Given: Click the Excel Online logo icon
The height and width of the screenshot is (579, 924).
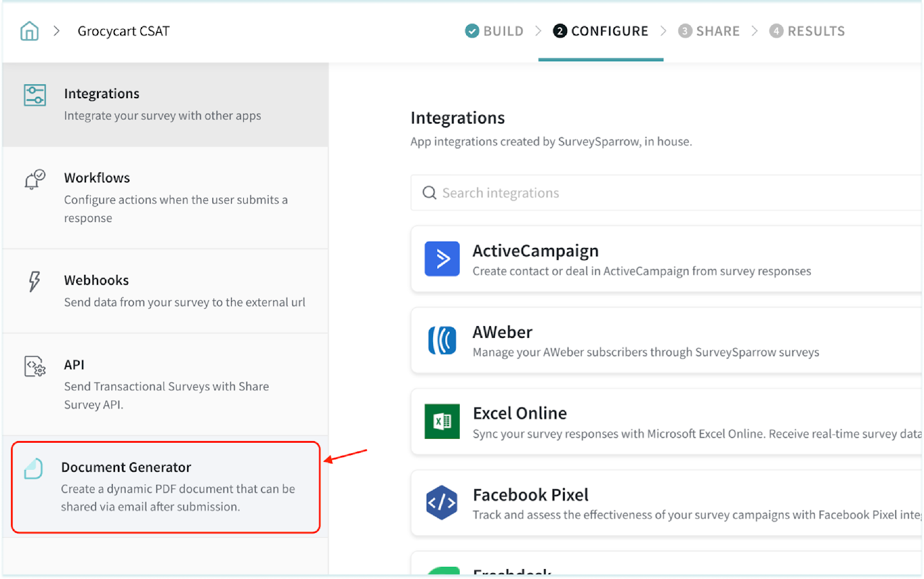Looking at the screenshot, I should pyautogui.click(x=442, y=421).
